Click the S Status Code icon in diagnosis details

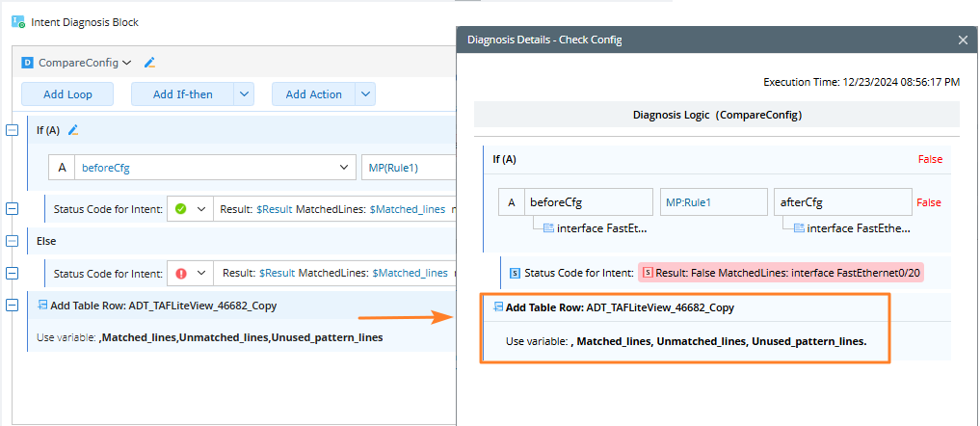[x=515, y=273]
